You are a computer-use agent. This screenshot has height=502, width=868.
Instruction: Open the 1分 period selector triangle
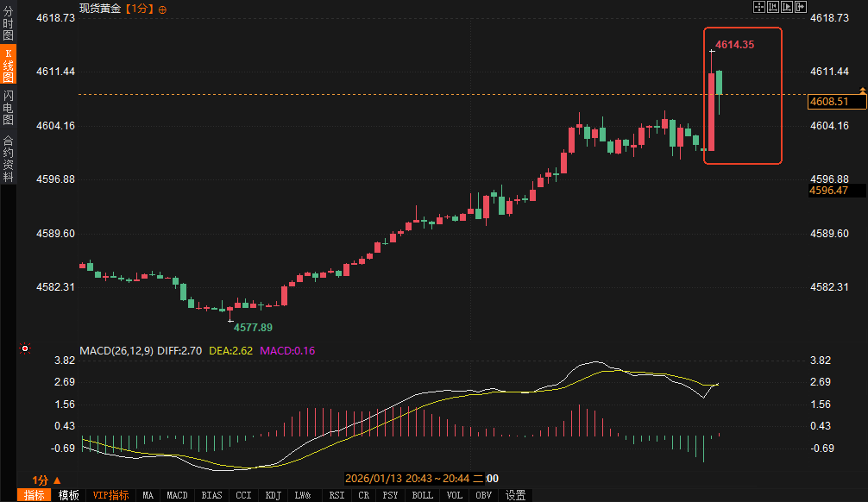57,480
